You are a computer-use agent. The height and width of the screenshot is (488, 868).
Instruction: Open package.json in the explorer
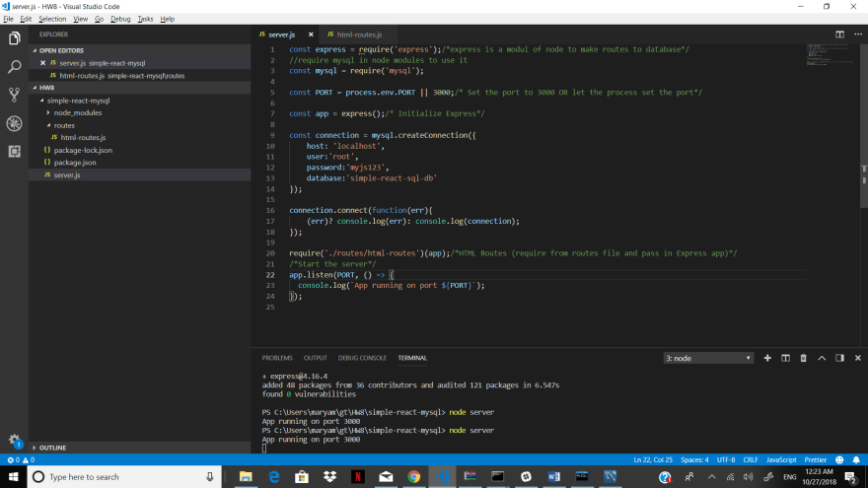click(75, 163)
